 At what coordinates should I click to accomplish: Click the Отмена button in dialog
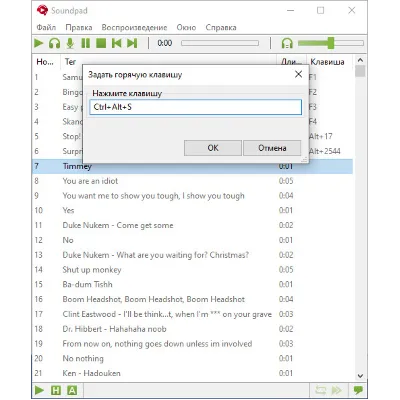[272, 148]
